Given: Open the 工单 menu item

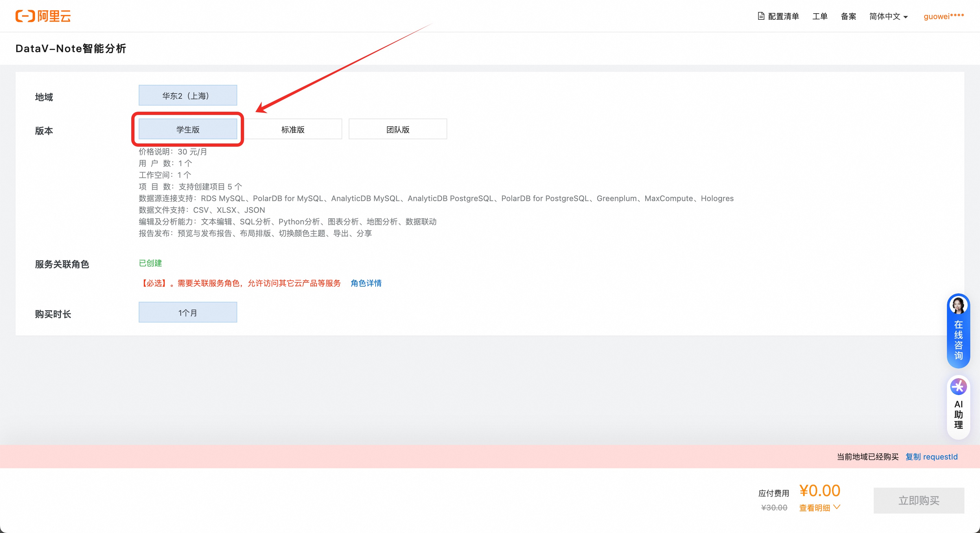Looking at the screenshot, I should point(820,16).
